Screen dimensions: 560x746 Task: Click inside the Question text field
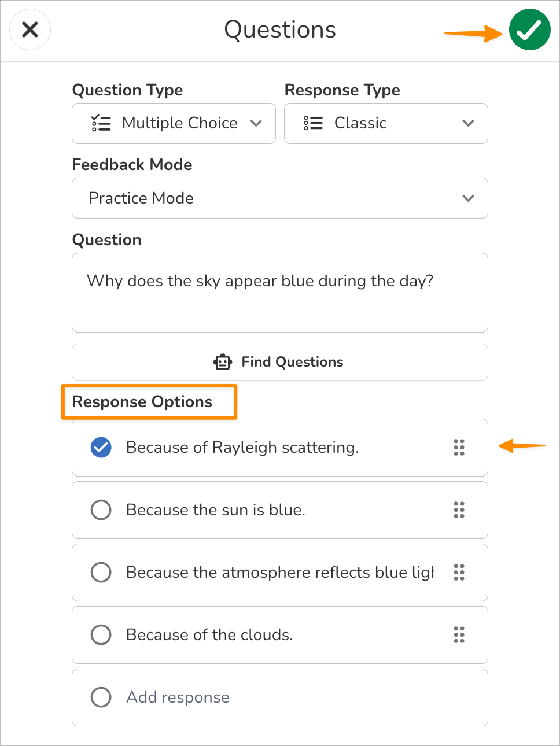point(279,292)
